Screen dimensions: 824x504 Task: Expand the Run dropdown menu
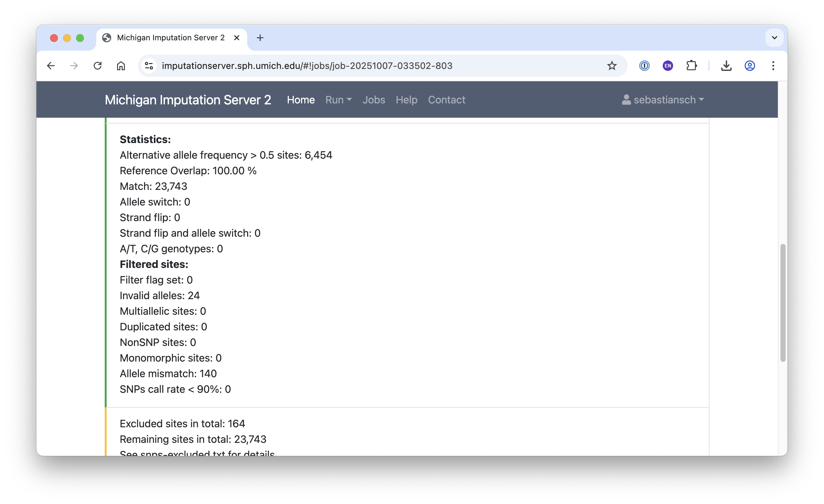click(338, 100)
